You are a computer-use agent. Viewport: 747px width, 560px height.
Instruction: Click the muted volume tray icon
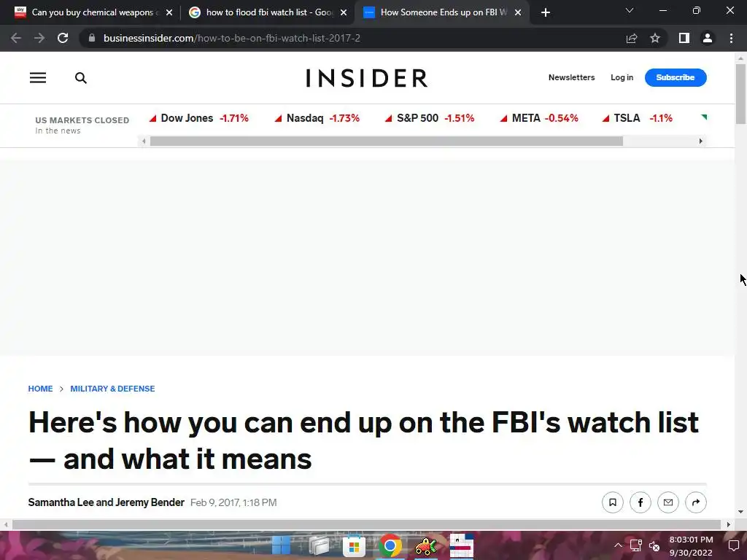coord(655,545)
